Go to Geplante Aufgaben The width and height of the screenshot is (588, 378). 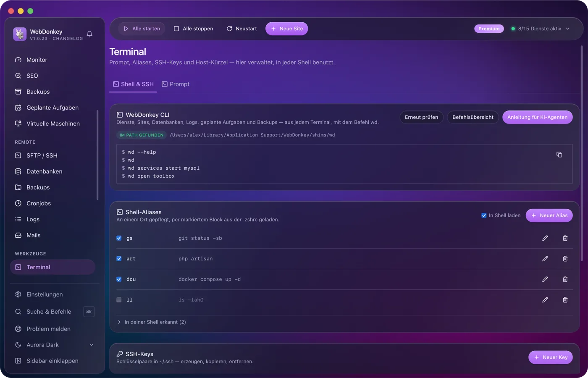[52, 108]
